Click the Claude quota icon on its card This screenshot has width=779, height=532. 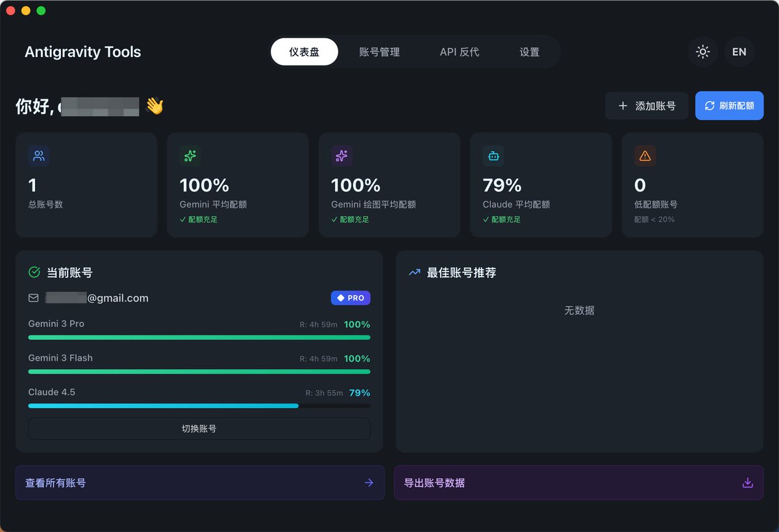(493, 156)
